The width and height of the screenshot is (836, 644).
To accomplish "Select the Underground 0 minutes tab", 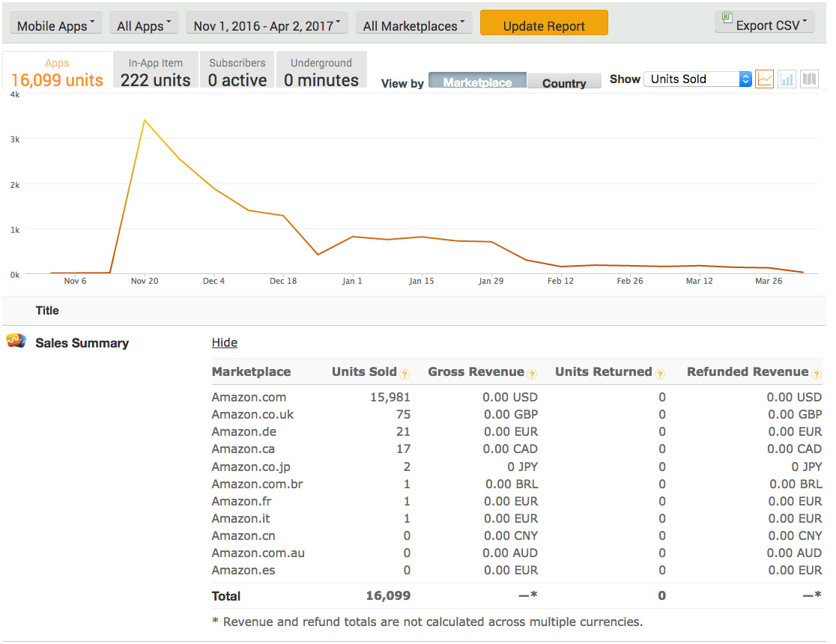I will [x=321, y=71].
